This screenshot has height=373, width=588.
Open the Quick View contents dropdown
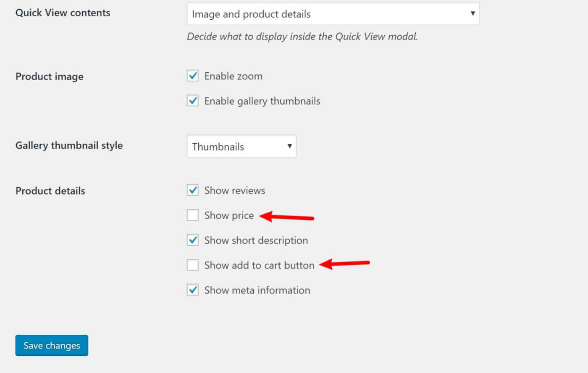(x=333, y=14)
